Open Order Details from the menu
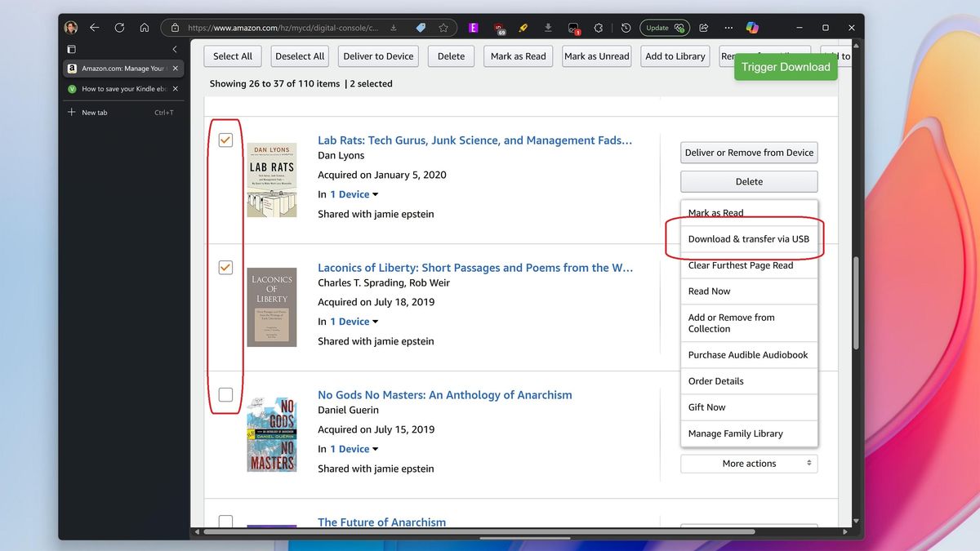980x551 pixels. (x=749, y=381)
